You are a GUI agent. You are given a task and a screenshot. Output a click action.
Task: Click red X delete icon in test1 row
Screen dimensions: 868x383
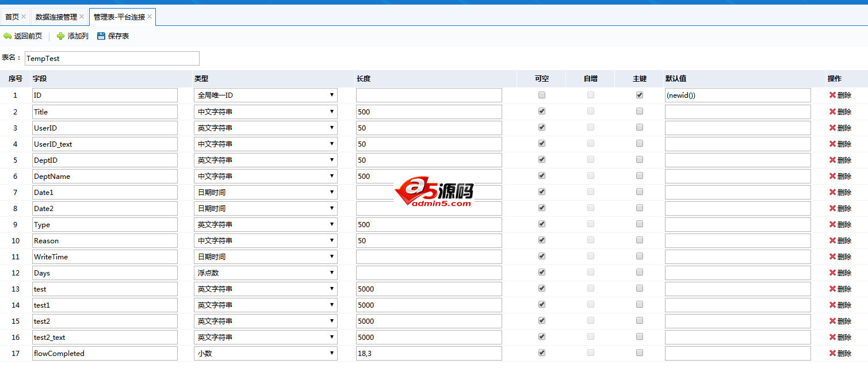point(832,305)
